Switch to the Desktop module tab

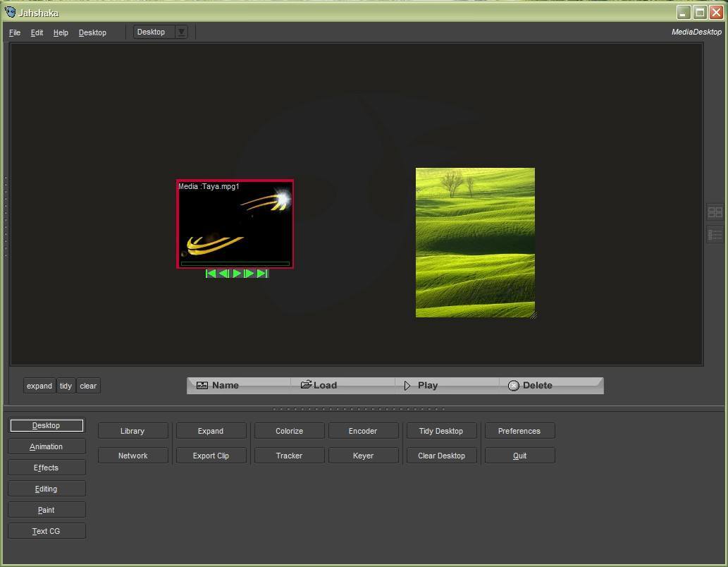[47, 425]
